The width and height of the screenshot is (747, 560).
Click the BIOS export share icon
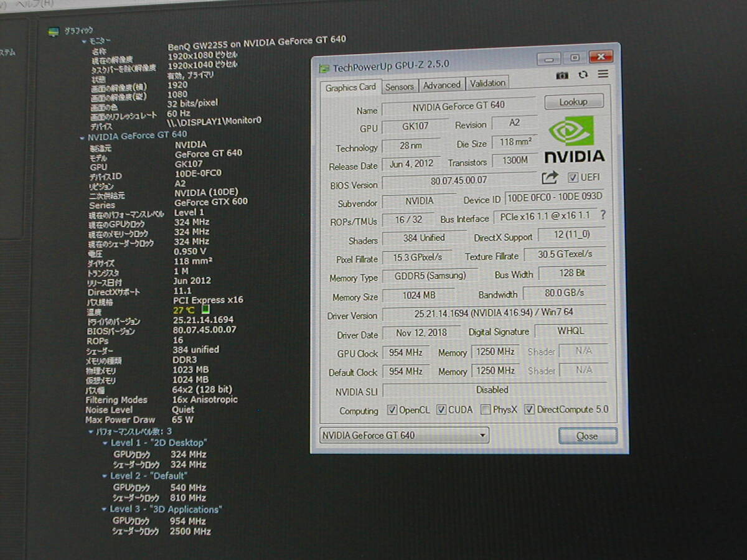550,178
